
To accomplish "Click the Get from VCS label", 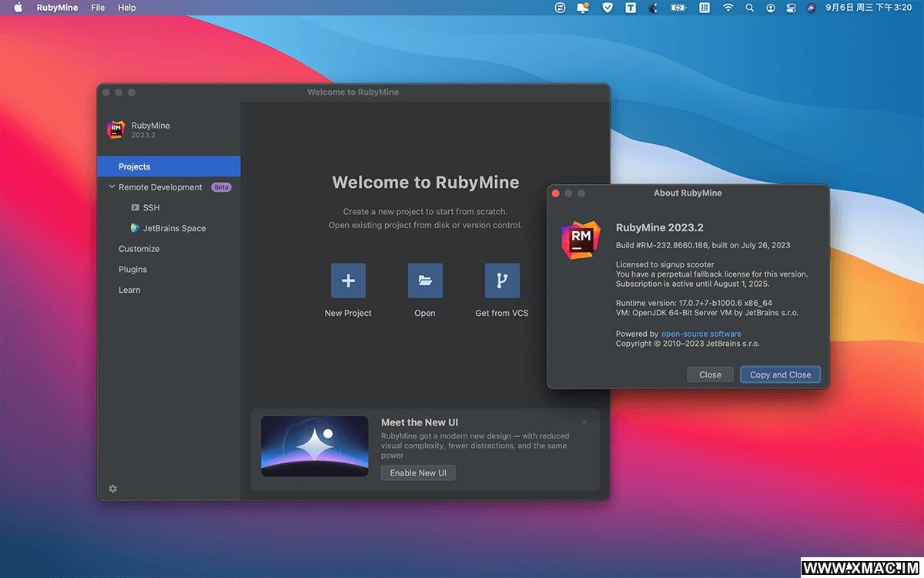I will (x=502, y=313).
